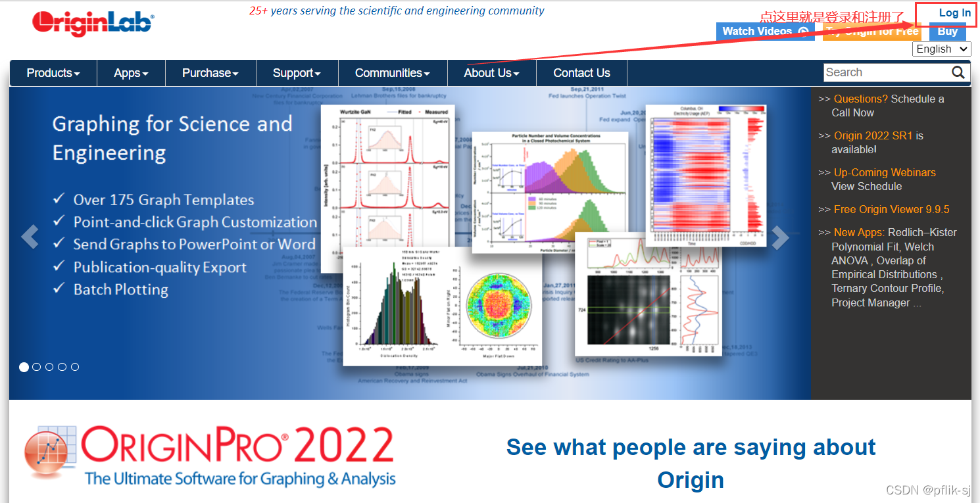Click 'See what people are saying' heading

click(691, 464)
